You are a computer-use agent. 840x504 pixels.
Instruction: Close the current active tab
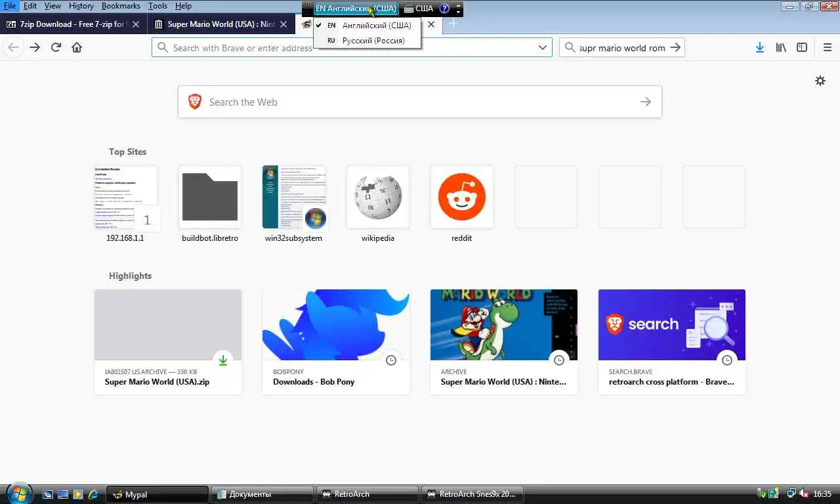click(431, 24)
